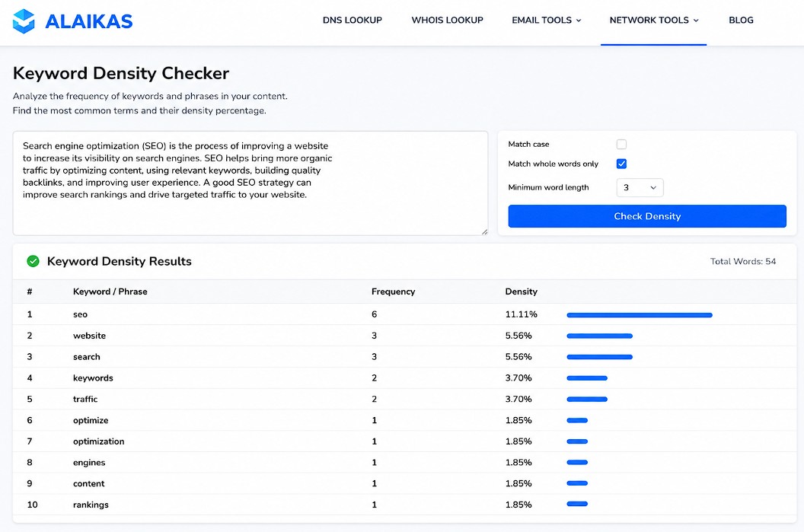Click the density bar for rankings

pyautogui.click(x=577, y=504)
